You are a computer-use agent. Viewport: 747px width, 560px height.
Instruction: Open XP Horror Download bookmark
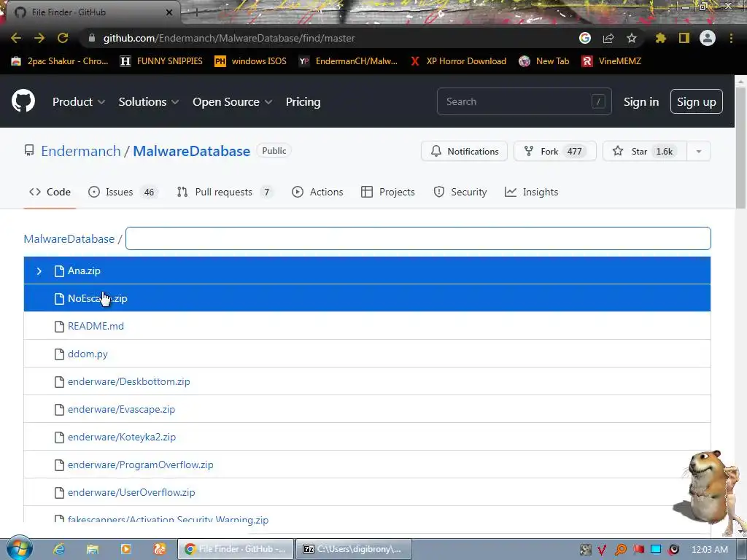pos(458,61)
